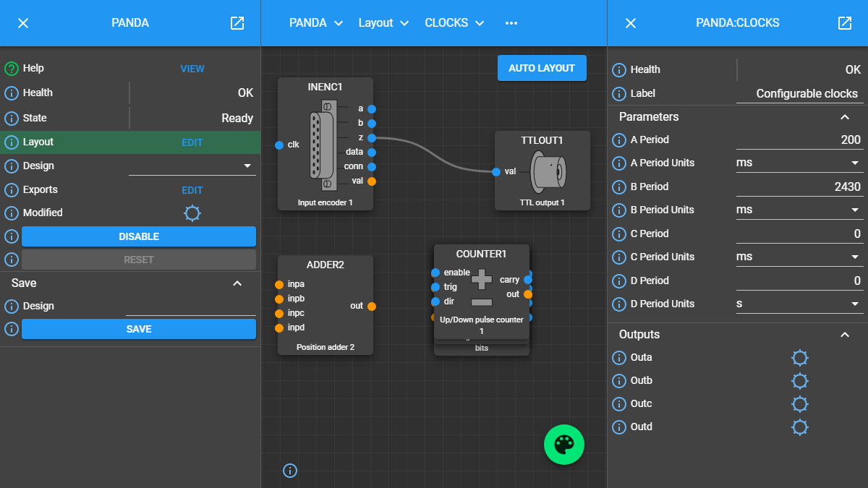Click the ADDER2 out port
Image resolution: width=868 pixels, height=488 pixels.
(x=371, y=307)
